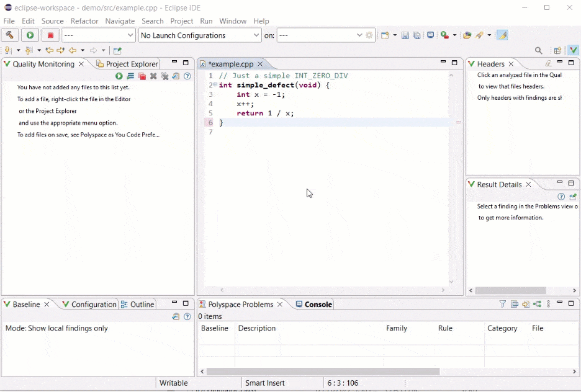Image resolution: width=581 pixels, height=392 pixels.
Task: Click the search magnifier icon in toolbar
Action: (539, 51)
